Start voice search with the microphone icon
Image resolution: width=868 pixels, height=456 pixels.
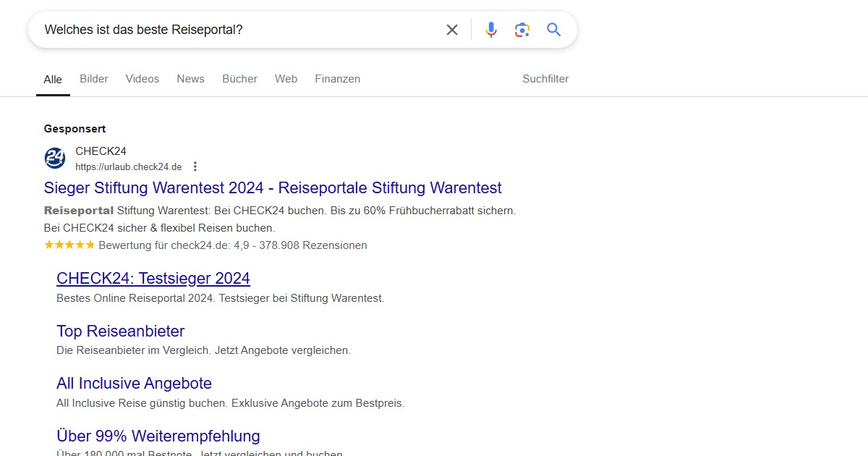click(491, 30)
